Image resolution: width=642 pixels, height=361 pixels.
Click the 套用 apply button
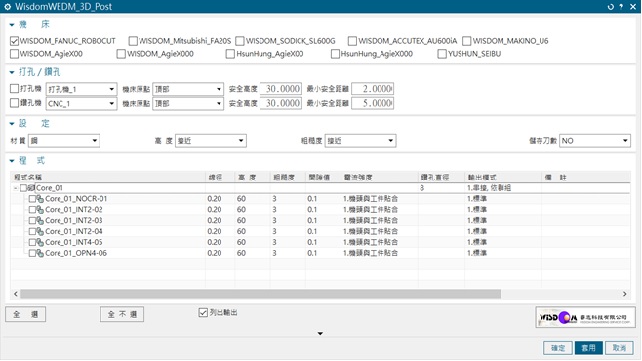[x=589, y=348]
